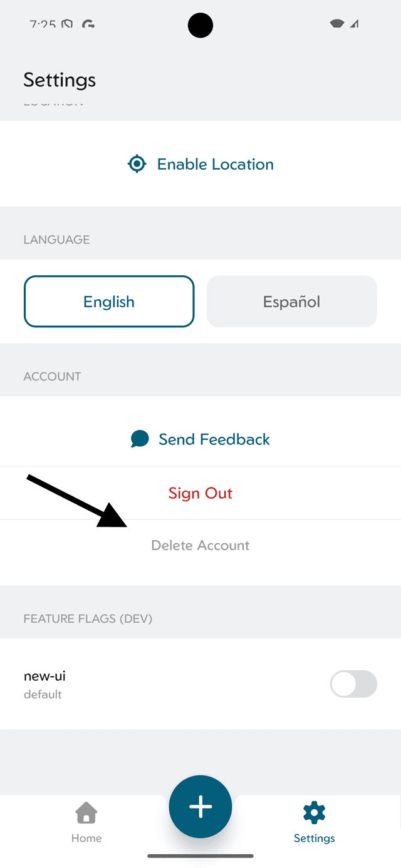Select English as the language
The height and width of the screenshot is (868, 401).
108,301
